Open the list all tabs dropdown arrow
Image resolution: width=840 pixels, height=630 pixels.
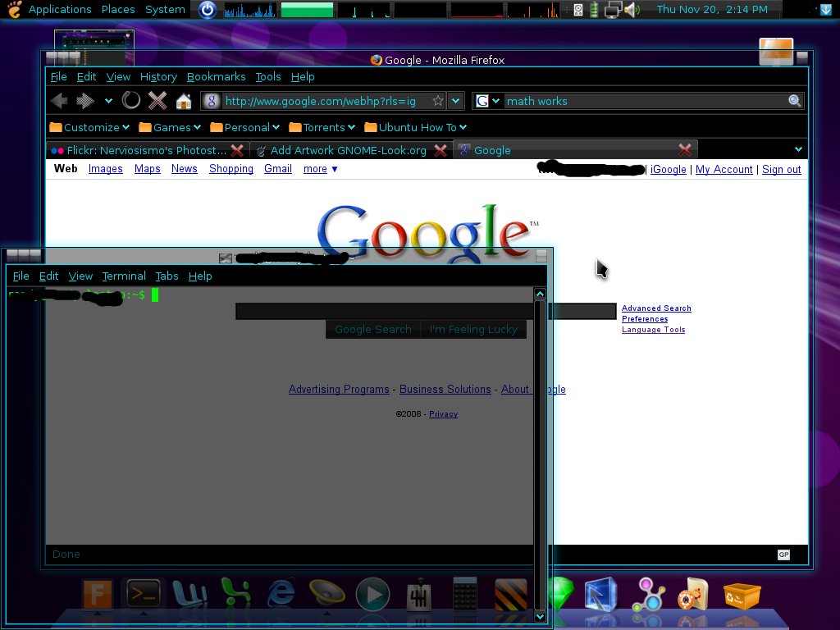[x=798, y=149]
